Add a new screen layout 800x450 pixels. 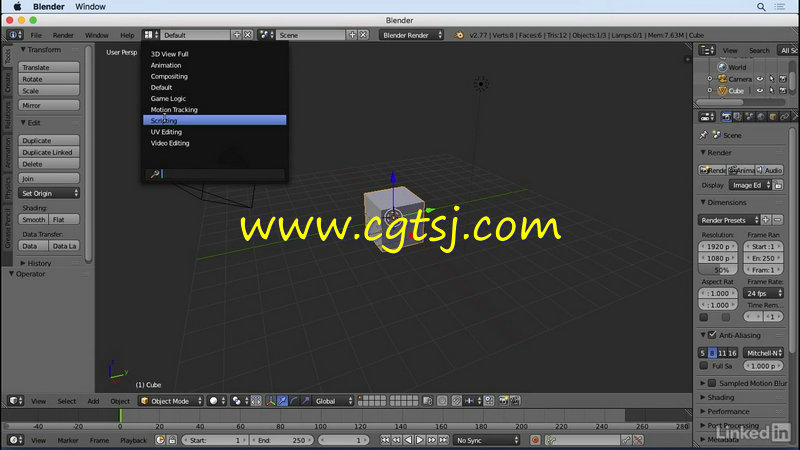pyautogui.click(x=237, y=35)
